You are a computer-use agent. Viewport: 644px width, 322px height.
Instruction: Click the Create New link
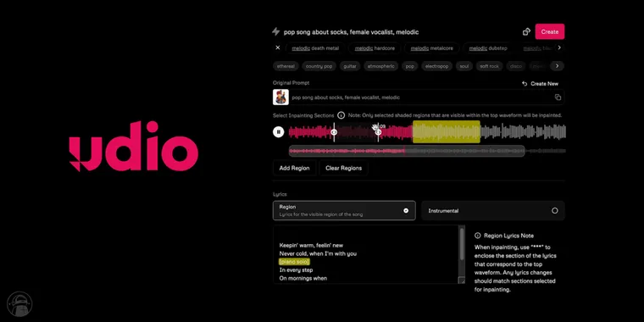(x=540, y=83)
